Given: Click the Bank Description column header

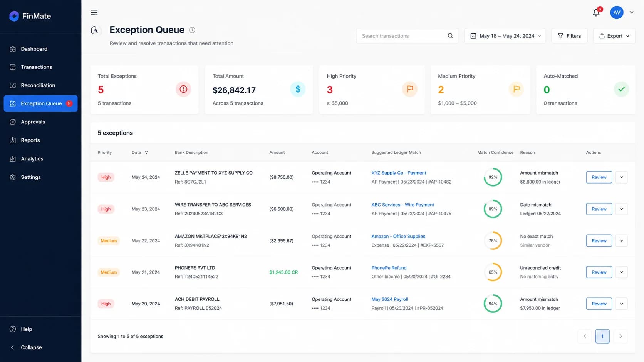Looking at the screenshot, I should pyautogui.click(x=191, y=153).
